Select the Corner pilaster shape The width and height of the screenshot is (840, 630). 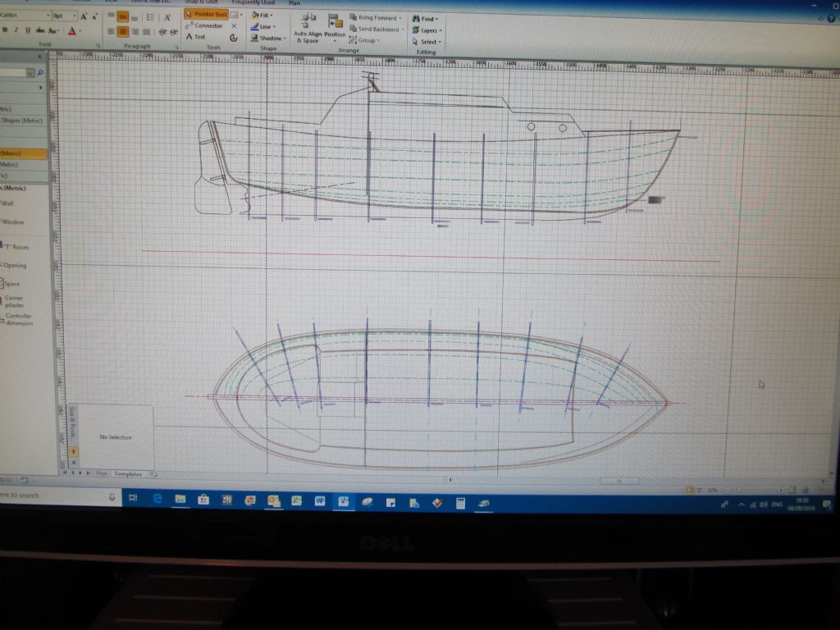click(13, 302)
